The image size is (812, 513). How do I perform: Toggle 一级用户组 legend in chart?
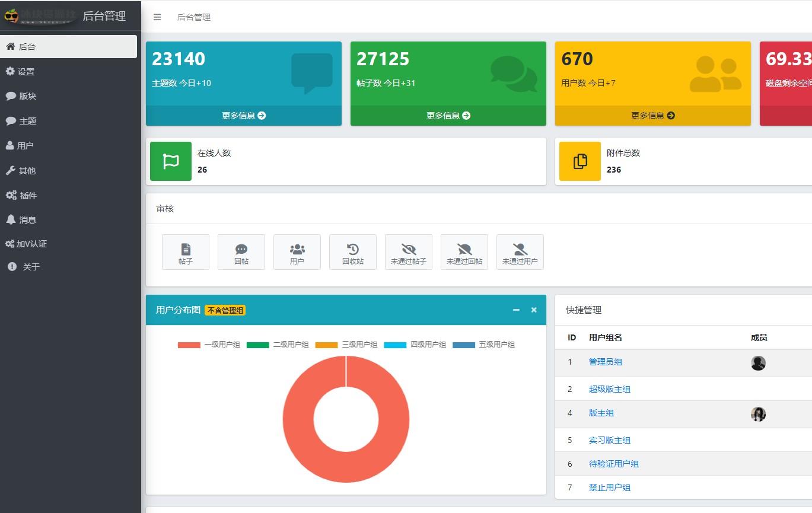209,345
